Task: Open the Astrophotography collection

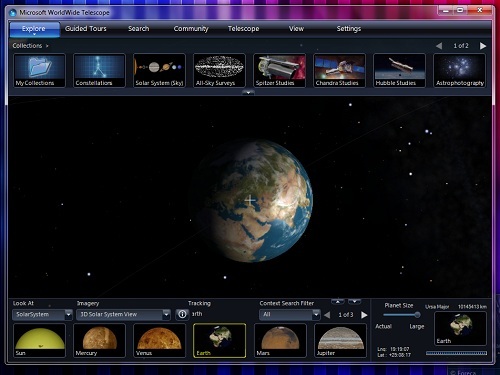Action: coord(459,71)
